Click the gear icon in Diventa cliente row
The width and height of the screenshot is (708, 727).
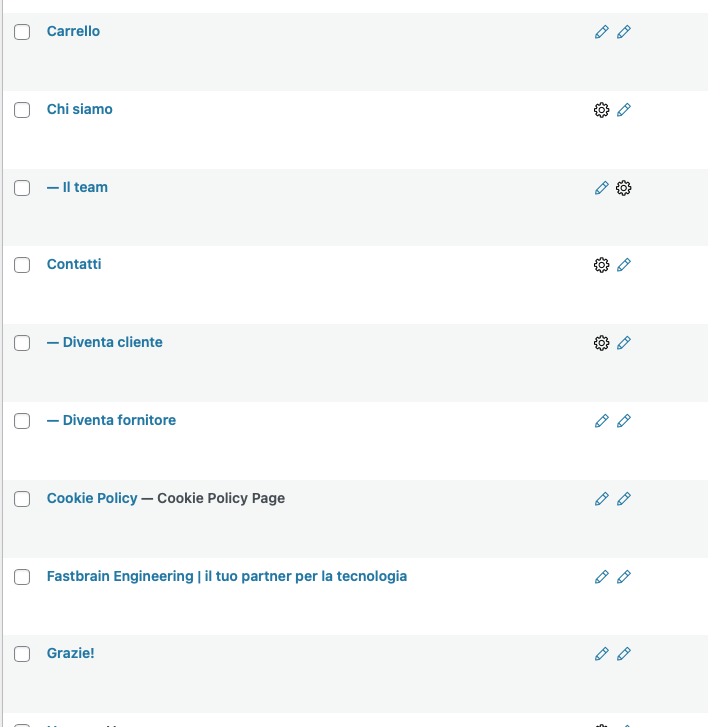tap(601, 343)
